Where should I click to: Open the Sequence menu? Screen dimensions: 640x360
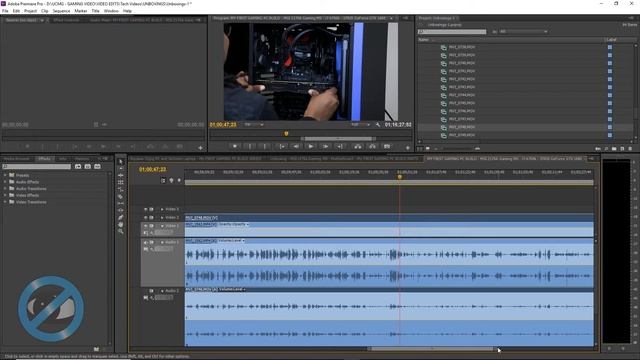tap(62, 11)
